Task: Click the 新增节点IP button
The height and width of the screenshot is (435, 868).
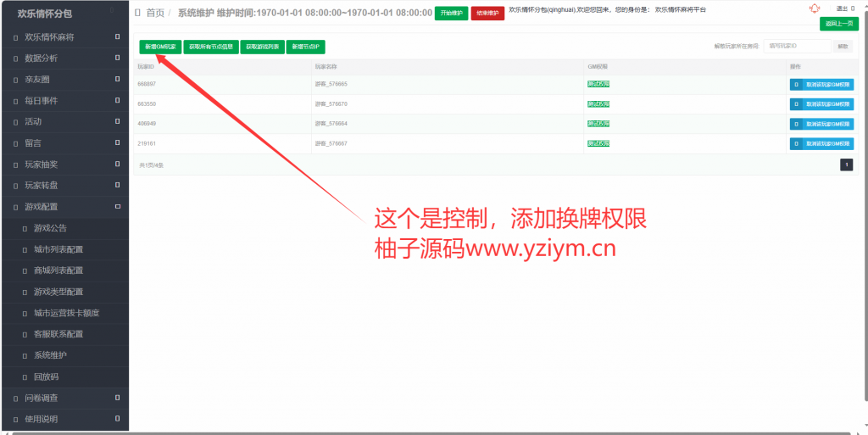Action: click(x=305, y=47)
